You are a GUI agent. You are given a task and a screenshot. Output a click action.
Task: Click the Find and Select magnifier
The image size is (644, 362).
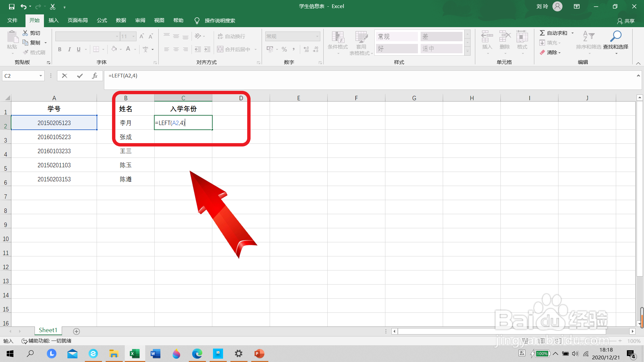coord(616,36)
